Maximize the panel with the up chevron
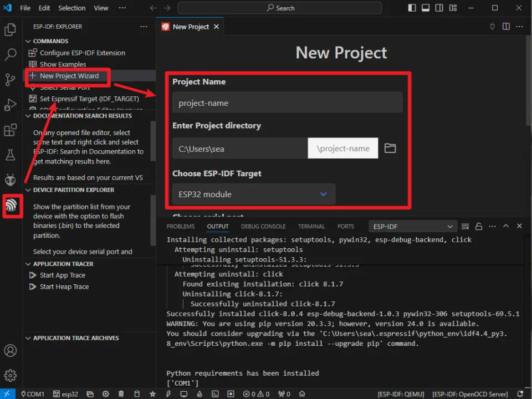Screen dimensions: 532x399 506,226
